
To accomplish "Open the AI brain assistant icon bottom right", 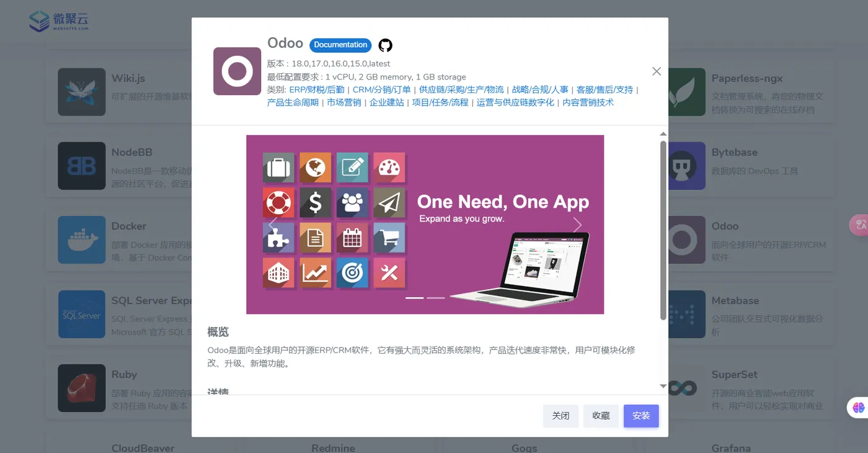I will pyautogui.click(x=858, y=407).
